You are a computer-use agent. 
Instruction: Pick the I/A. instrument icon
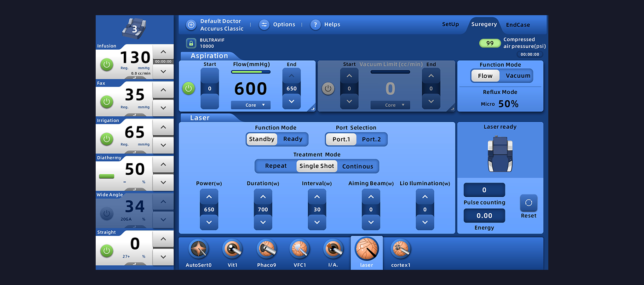click(x=333, y=250)
